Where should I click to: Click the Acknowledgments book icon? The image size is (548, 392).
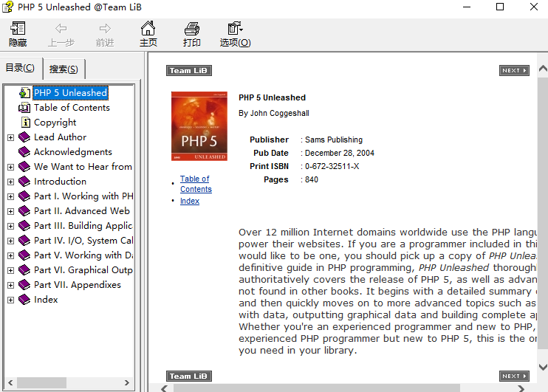25,152
